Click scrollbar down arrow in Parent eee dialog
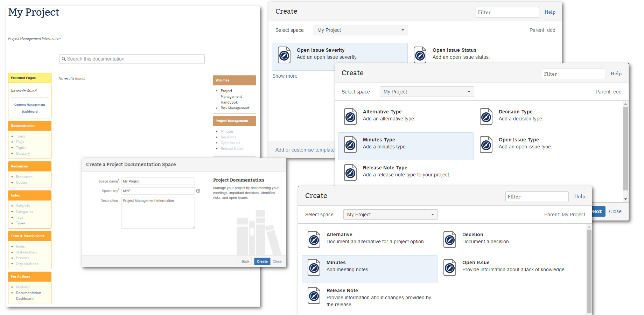 (625, 199)
